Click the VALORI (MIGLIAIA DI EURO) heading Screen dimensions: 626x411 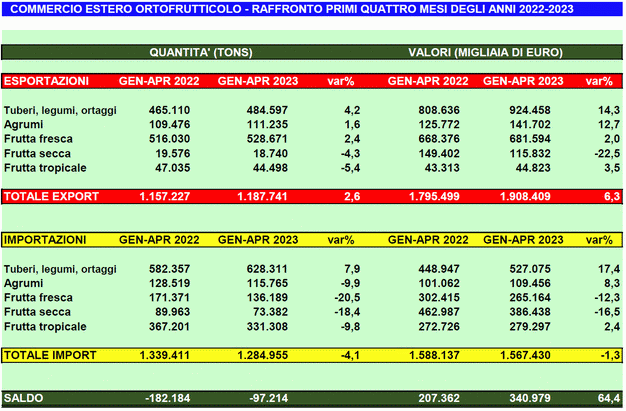click(485, 51)
